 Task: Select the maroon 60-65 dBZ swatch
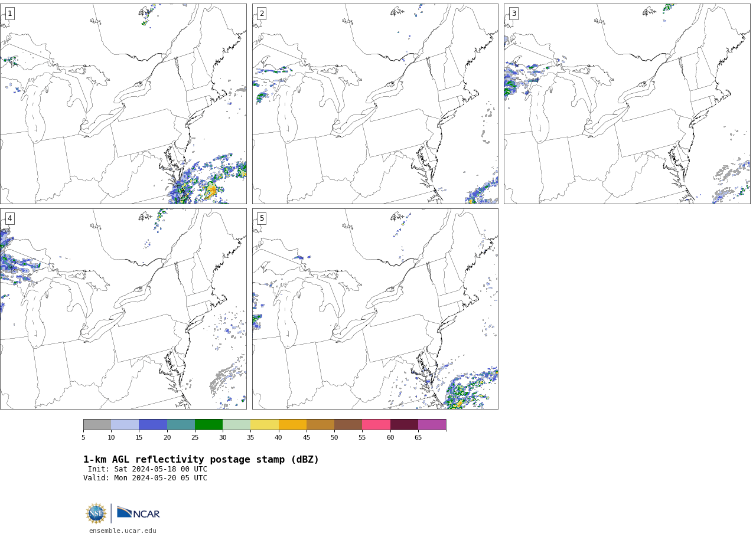pyautogui.click(x=404, y=425)
